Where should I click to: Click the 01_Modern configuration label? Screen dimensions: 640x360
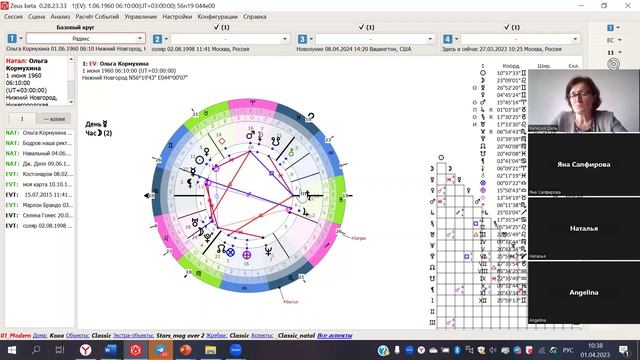[16, 336]
